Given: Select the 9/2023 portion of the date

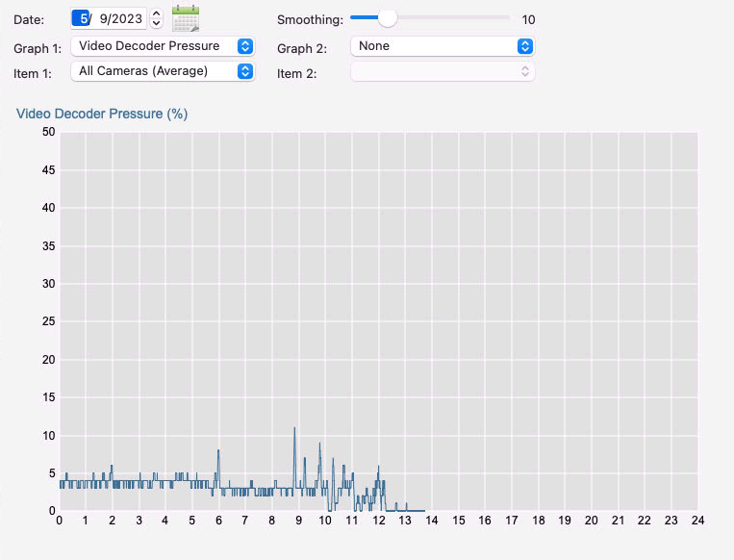Looking at the screenshot, I should coord(121,18).
